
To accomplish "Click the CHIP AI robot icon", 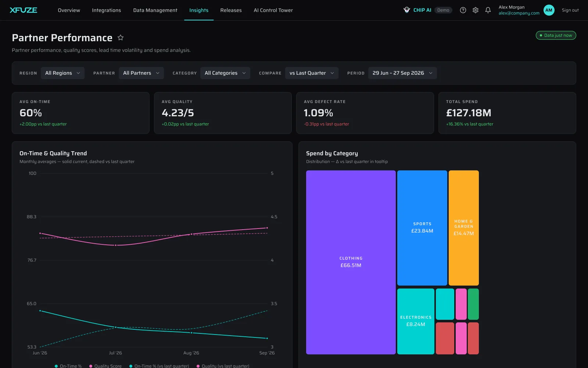I will click(x=407, y=10).
